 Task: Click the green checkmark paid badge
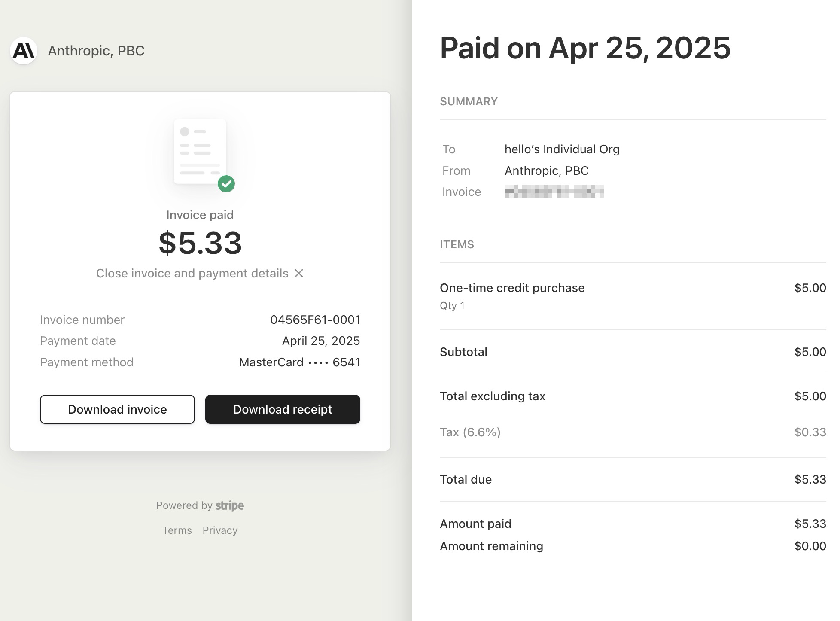(226, 184)
